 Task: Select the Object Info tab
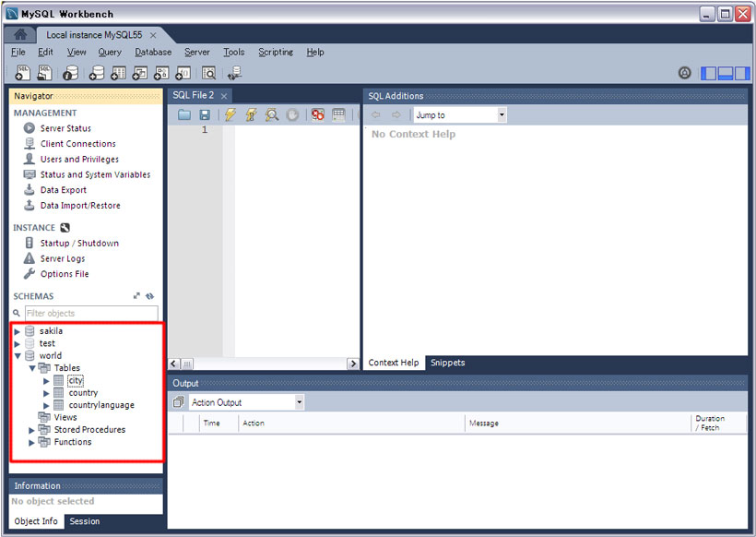(x=36, y=521)
